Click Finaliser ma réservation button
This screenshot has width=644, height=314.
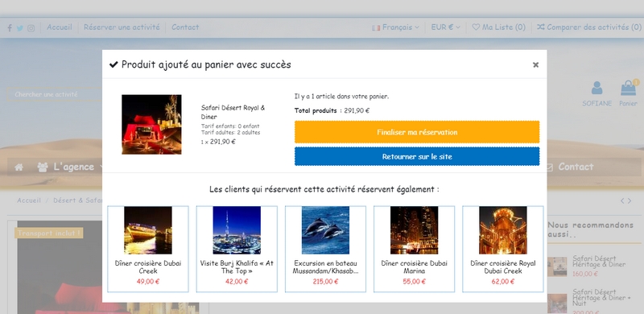coord(417,132)
